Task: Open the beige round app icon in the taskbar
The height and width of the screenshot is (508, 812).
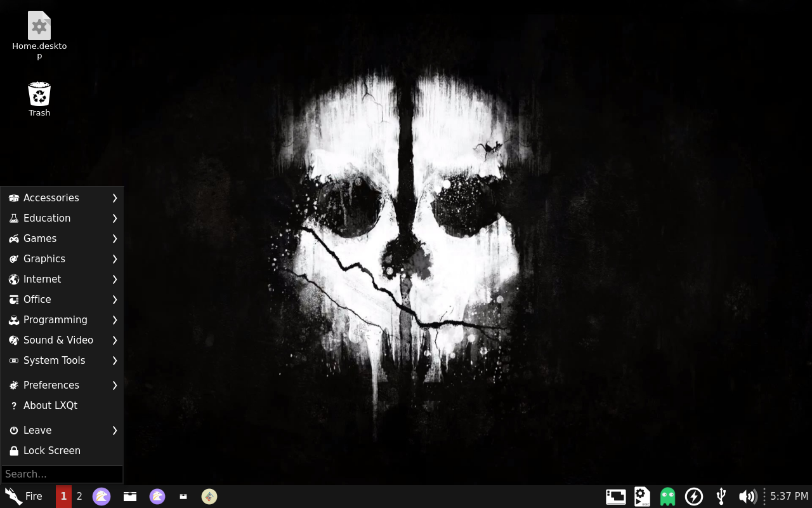Action: 209,497
